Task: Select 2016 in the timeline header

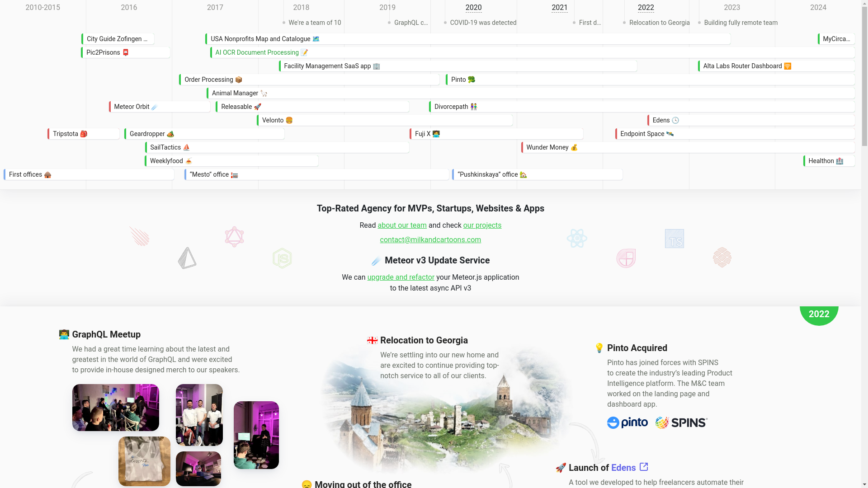Action: coord(129,8)
